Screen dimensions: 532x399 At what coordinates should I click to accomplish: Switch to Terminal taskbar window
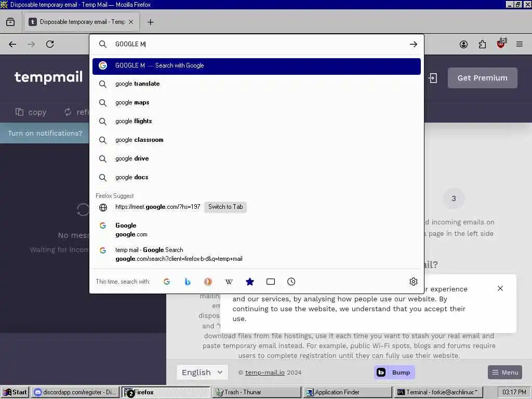click(438, 392)
